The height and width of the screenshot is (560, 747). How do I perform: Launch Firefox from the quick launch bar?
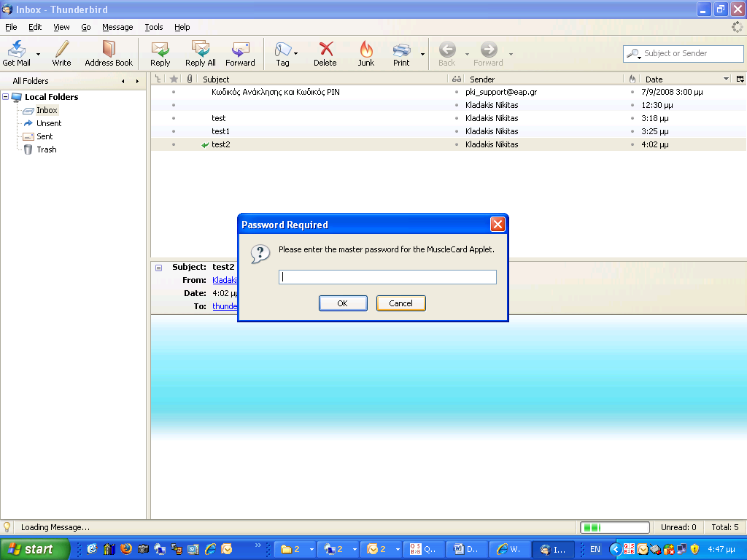pyautogui.click(x=125, y=549)
